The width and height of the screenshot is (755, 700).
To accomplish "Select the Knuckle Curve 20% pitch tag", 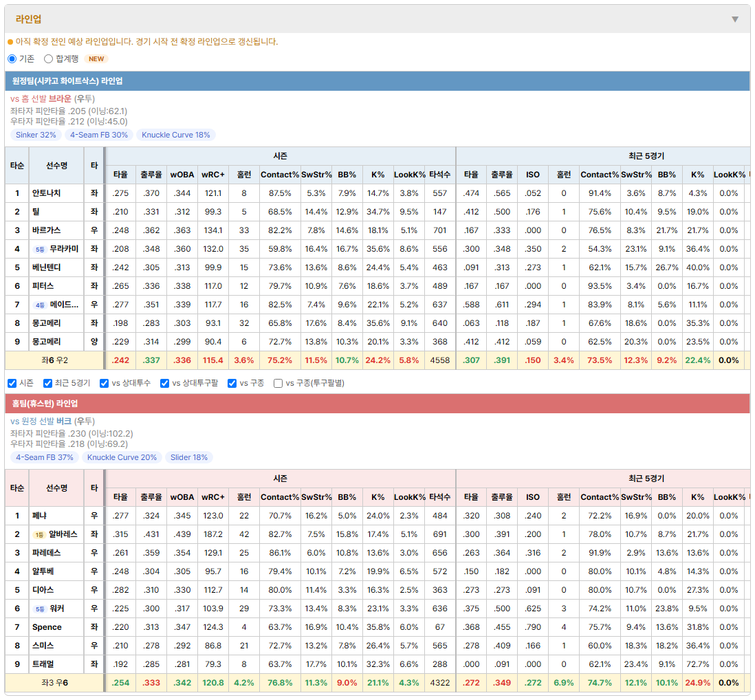I will pyautogui.click(x=122, y=457).
